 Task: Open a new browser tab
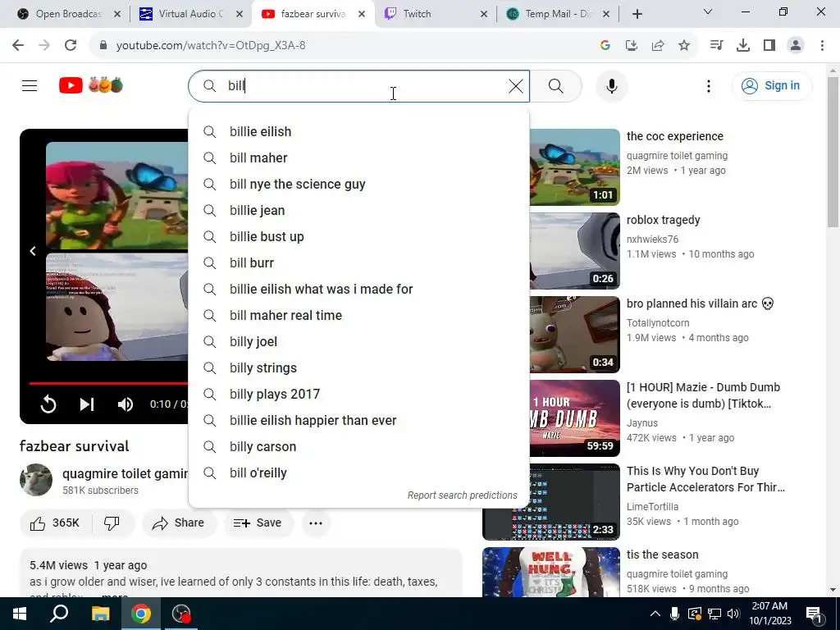click(637, 14)
